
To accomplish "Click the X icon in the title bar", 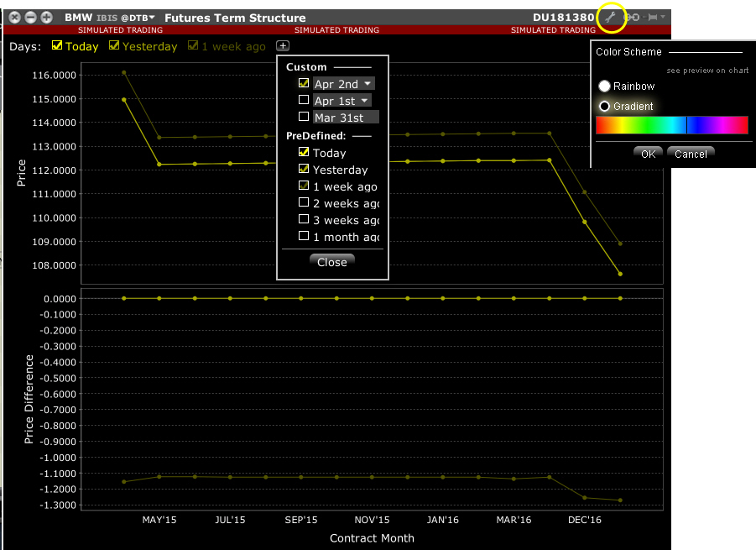I will pyautogui.click(x=14, y=16).
